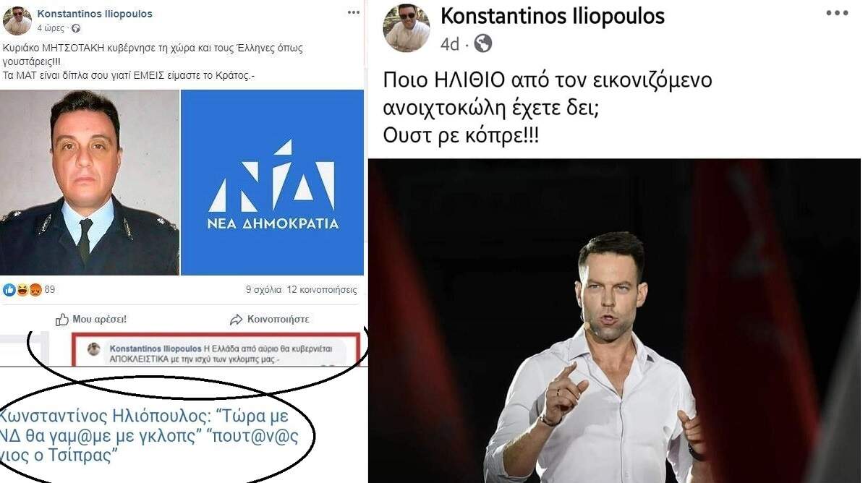Screen dimensions: 868x483
Task: Click the "4 ώρες" post timestamp
Action: coord(51,28)
